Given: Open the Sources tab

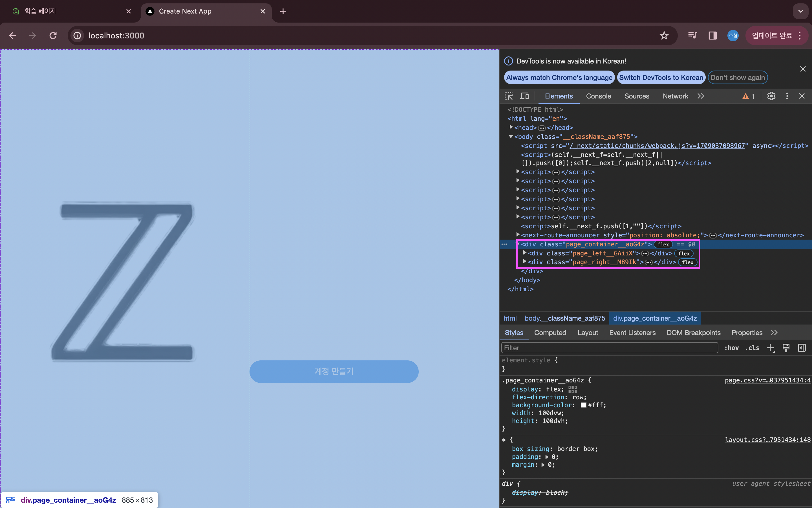Looking at the screenshot, I should (637, 97).
